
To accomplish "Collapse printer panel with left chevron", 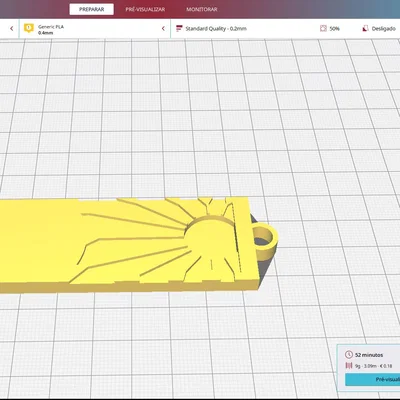I will pos(12,29).
